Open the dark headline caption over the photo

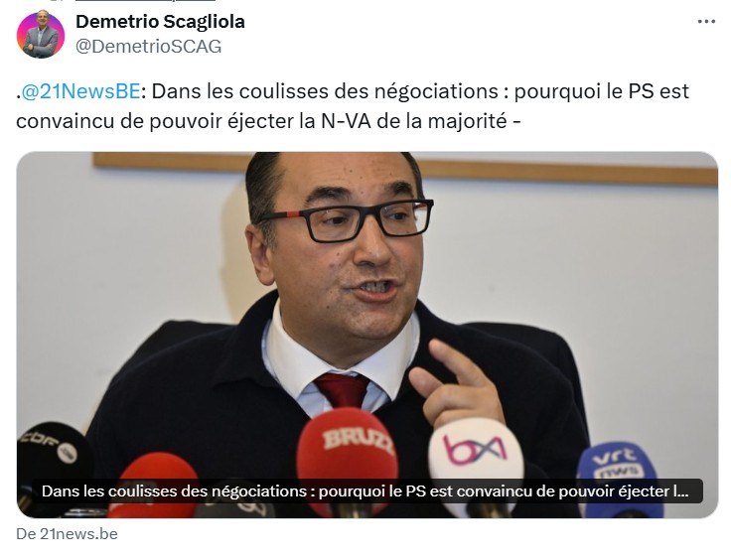pyautogui.click(x=366, y=491)
